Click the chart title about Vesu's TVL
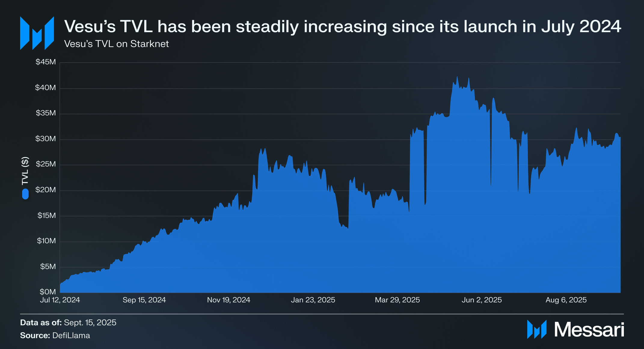 342,26
